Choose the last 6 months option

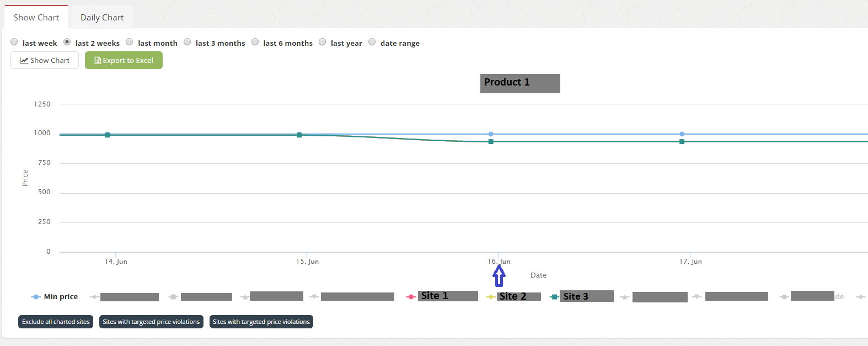[255, 42]
